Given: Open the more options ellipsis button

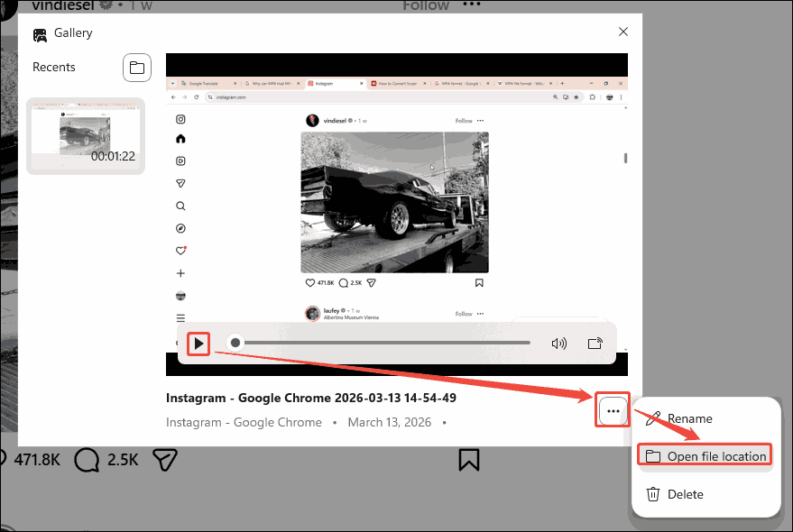Looking at the screenshot, I should [613, 411].
